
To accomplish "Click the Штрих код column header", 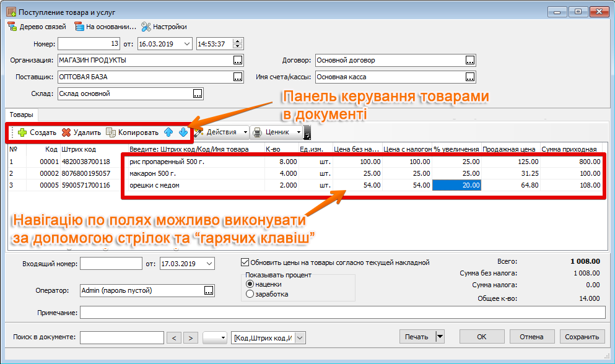I will tap(94, 149).
